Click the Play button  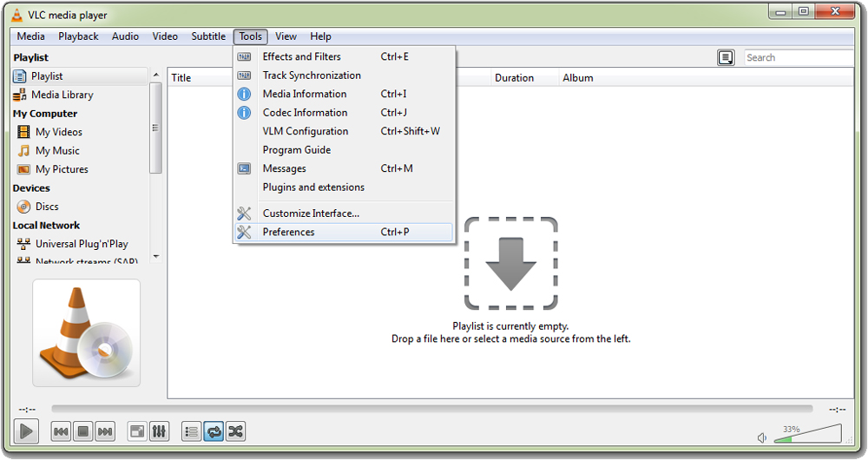(26, 431)
